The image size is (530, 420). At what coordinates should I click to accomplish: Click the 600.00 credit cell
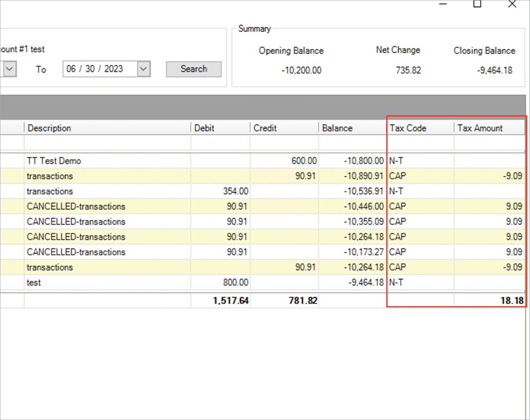pos(304,161)
